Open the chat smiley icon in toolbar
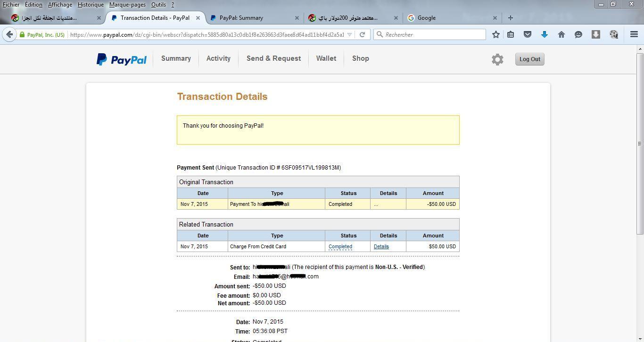 point(578,34)
